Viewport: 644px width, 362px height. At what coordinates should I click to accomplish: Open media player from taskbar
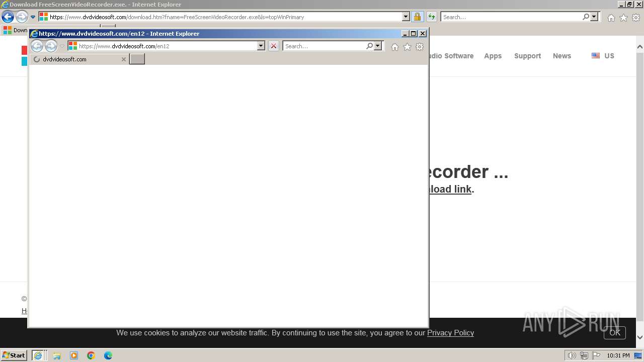coord(74,355)
